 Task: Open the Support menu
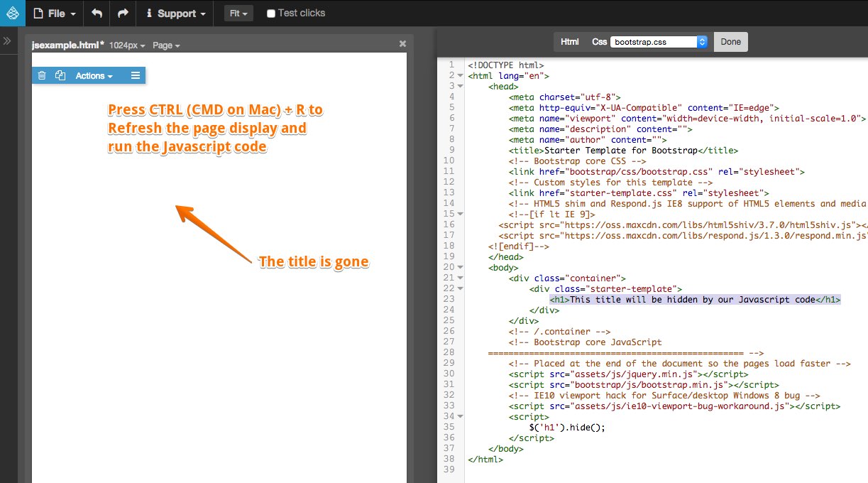click(x=176, y=13)
